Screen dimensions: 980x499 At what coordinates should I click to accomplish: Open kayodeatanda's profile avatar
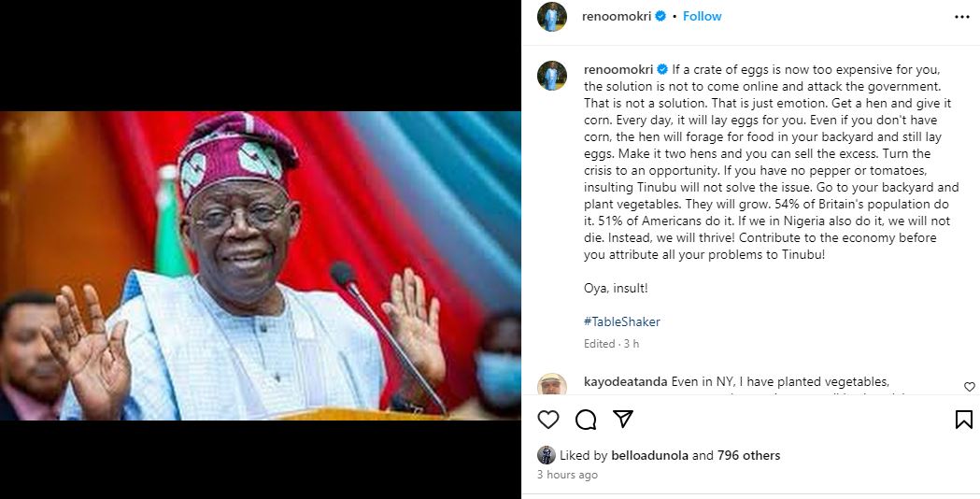pyautogui.click(x=552, y=385)
